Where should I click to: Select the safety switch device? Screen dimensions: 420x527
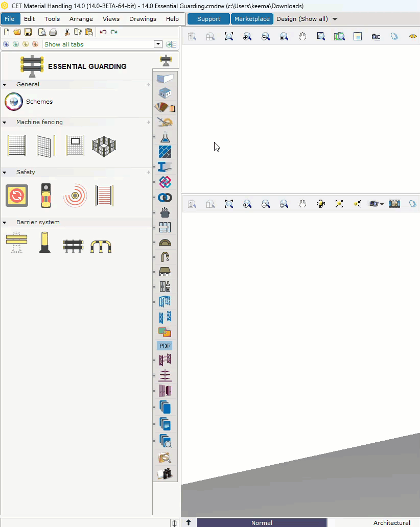46,196
